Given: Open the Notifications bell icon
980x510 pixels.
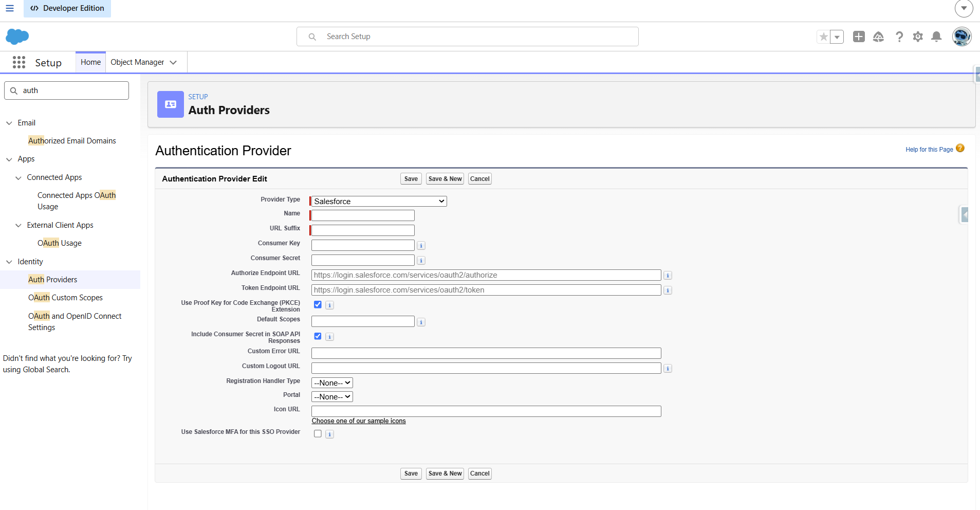Looking at the screenshot, I should 936,37.
